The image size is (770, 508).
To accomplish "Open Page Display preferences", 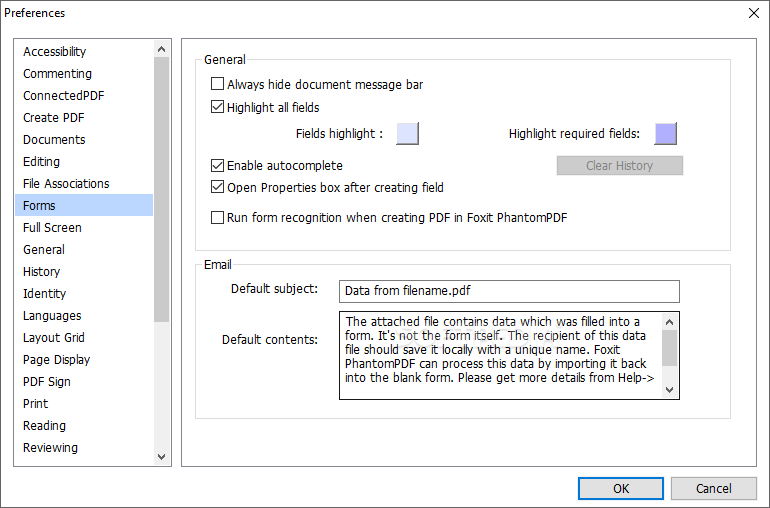I will [84, 360].
